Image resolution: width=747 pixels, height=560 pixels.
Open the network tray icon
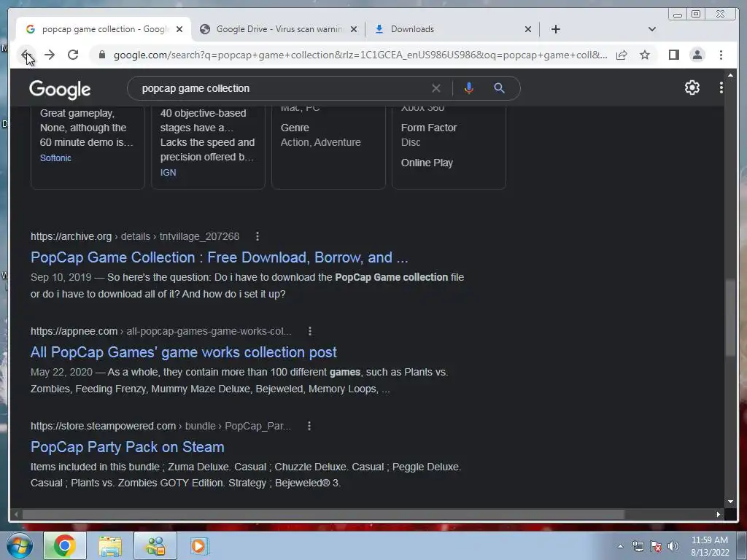(x=638, y=546)
